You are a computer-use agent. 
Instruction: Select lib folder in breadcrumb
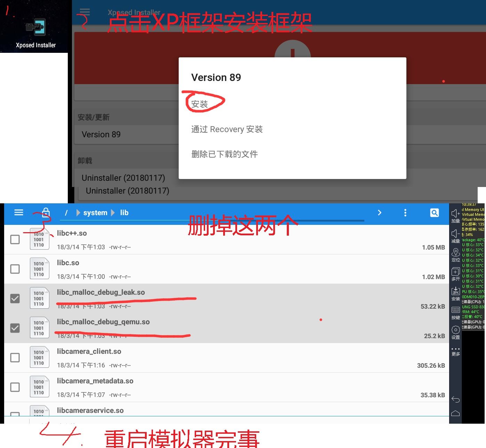(124, 213)
